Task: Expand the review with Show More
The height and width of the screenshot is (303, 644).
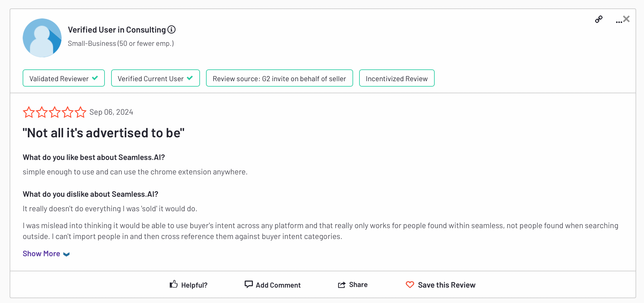Action: 46,254
